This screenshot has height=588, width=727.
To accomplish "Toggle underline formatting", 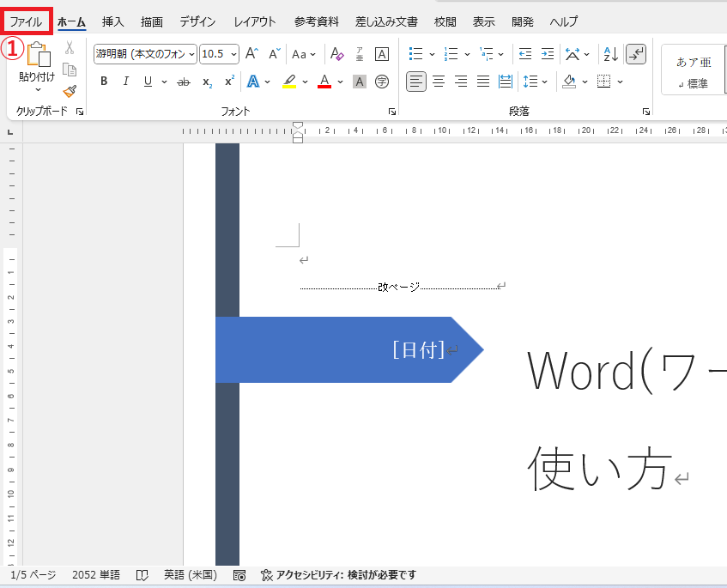I will click(x=148, y=82).
